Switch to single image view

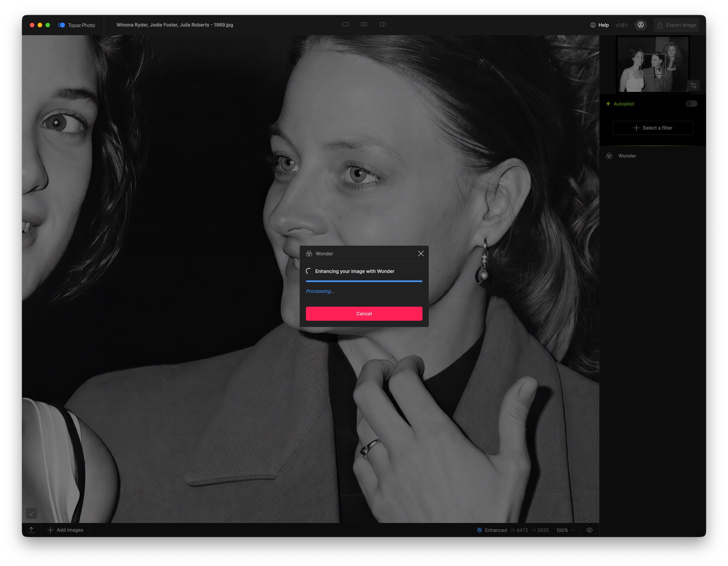[345, 24]
